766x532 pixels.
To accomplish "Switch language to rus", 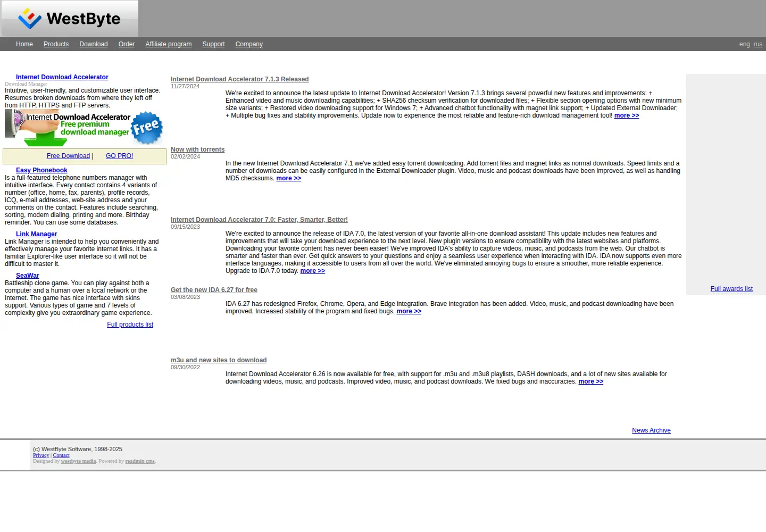I will point(758,44).
